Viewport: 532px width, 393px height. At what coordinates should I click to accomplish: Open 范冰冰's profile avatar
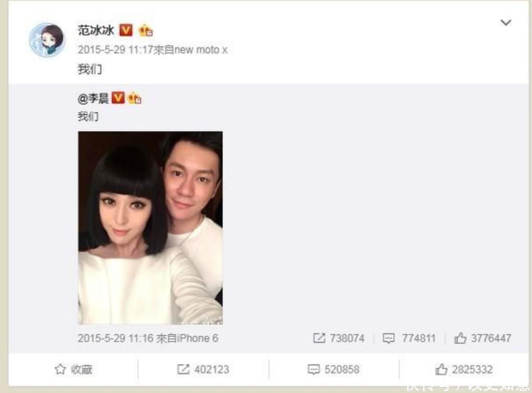(47, 39)
